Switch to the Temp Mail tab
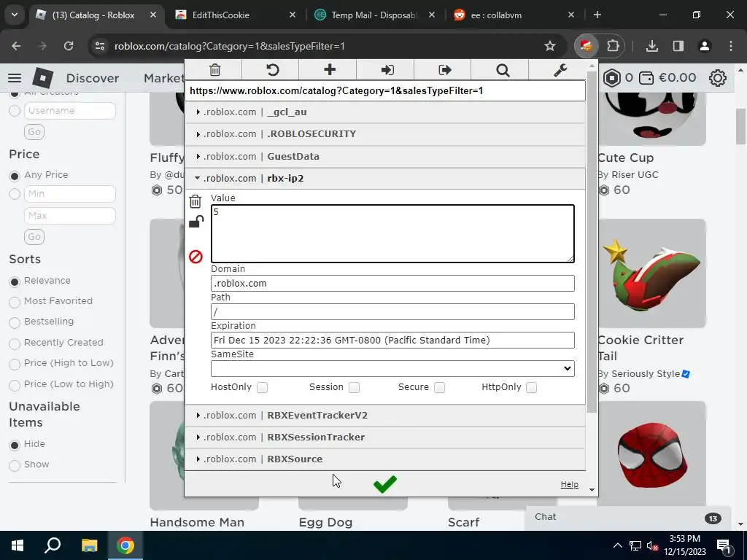Viewport: 747px width, 560px height. point(374,15)
